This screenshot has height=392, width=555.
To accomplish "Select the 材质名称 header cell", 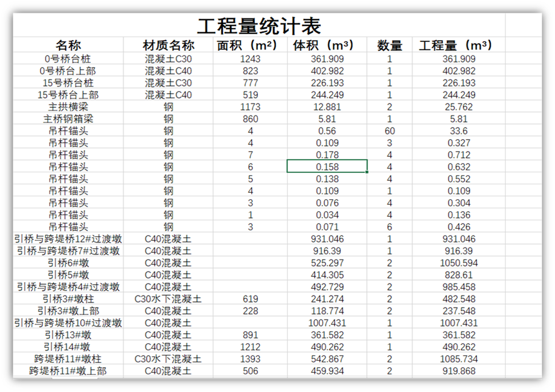I will 168,45.
